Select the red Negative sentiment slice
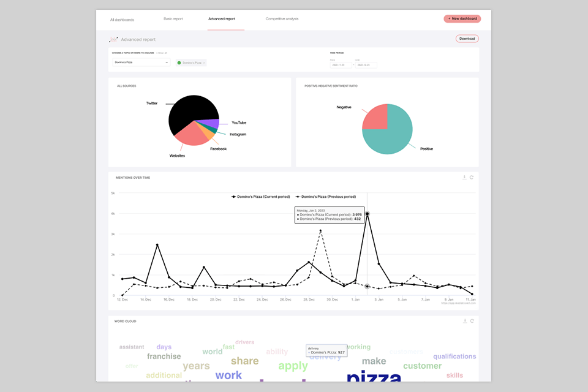Viewport: 588px width, 392px height. tap(377, 118)
